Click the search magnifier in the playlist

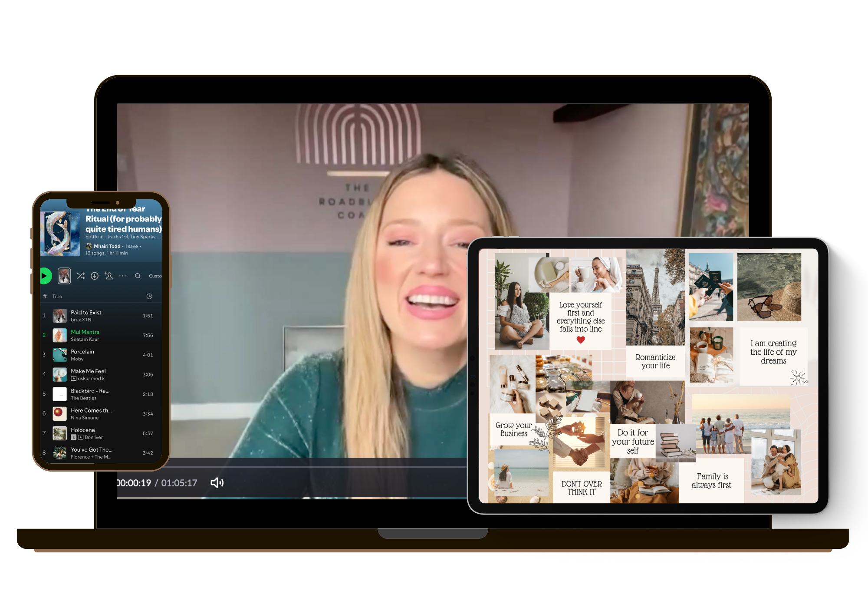[x=138, y=276]
